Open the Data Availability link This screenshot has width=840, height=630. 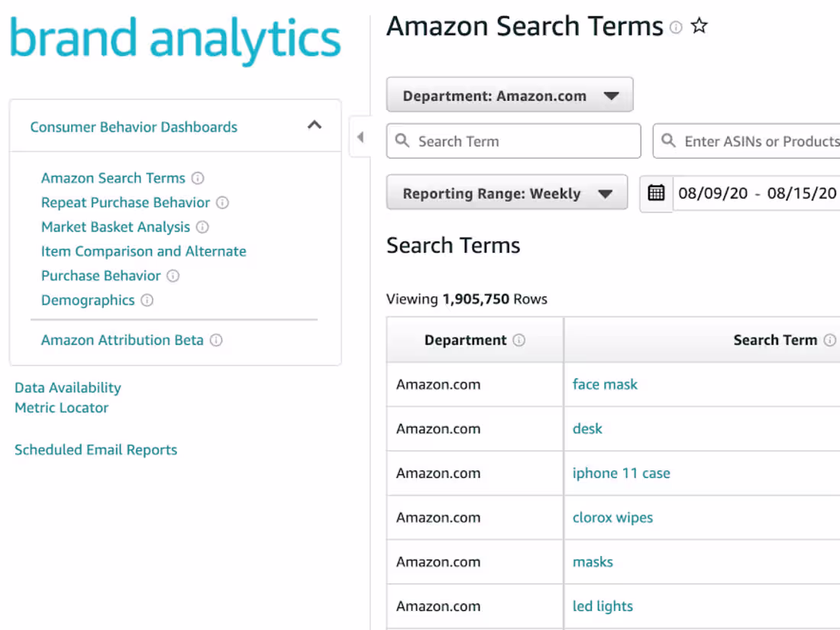(x=68, y=388)
